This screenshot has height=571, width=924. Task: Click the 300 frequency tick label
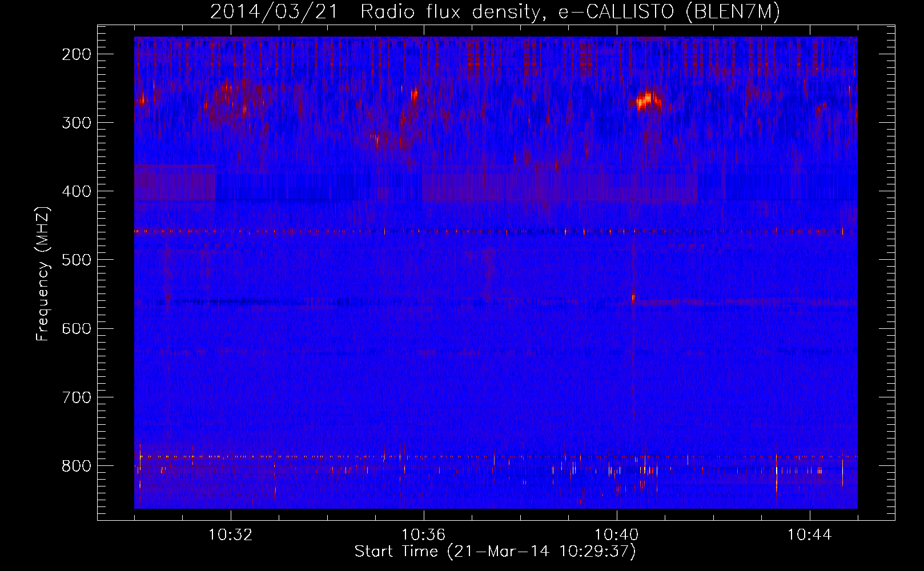76,123
